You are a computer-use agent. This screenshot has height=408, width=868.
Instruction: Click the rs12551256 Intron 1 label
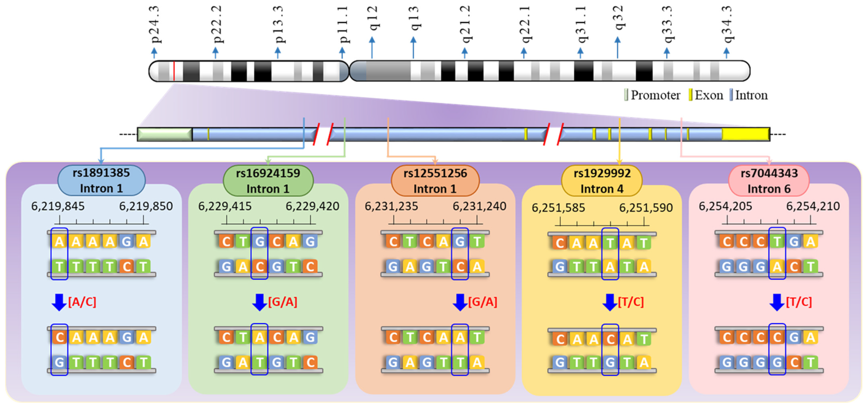[x=435, y=181]
